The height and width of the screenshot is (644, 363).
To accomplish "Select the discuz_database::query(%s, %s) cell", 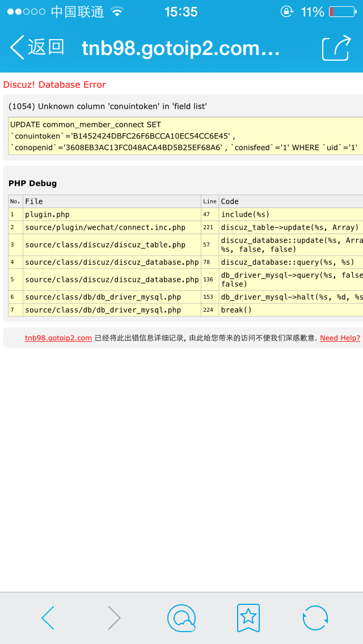I will point(291,262).
